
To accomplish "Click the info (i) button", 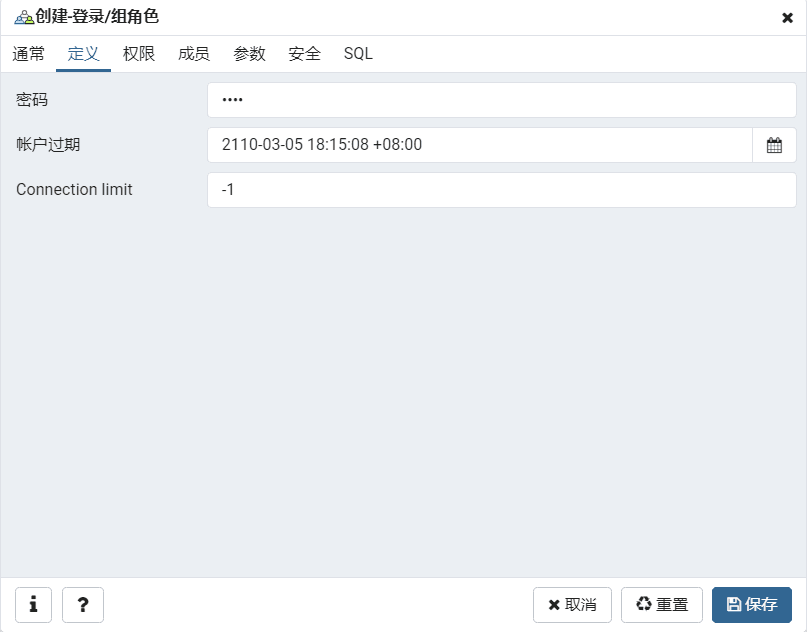I will coord(33,605).
